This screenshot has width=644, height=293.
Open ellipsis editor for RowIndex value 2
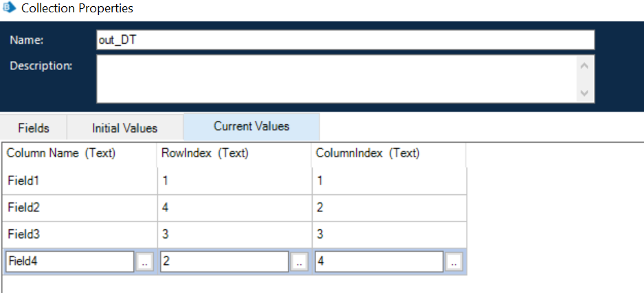coord(299,261)
